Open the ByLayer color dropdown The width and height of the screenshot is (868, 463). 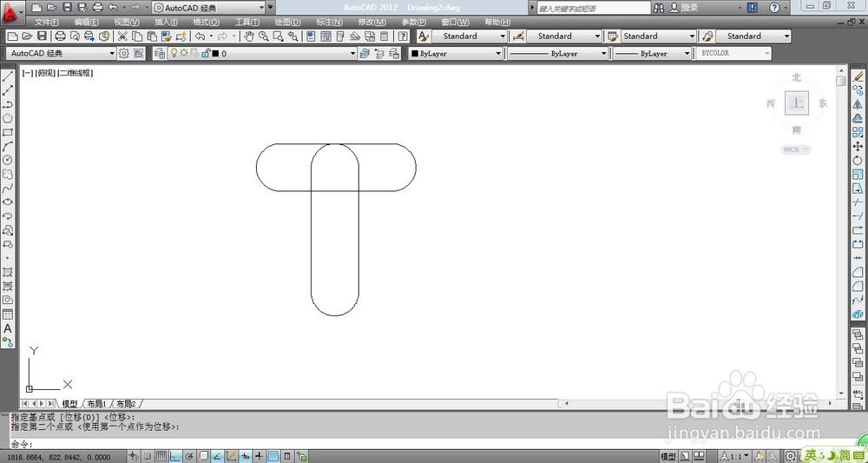tap(456, 53)
